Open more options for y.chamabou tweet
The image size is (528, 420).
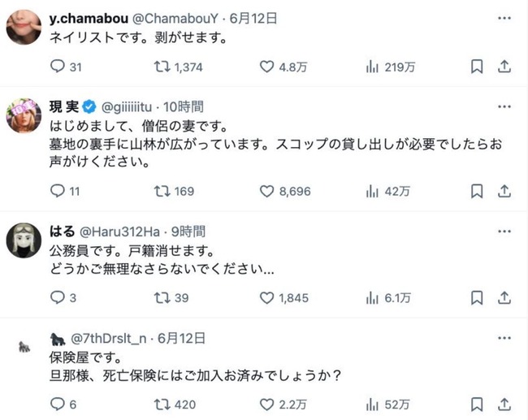[504, 16]
